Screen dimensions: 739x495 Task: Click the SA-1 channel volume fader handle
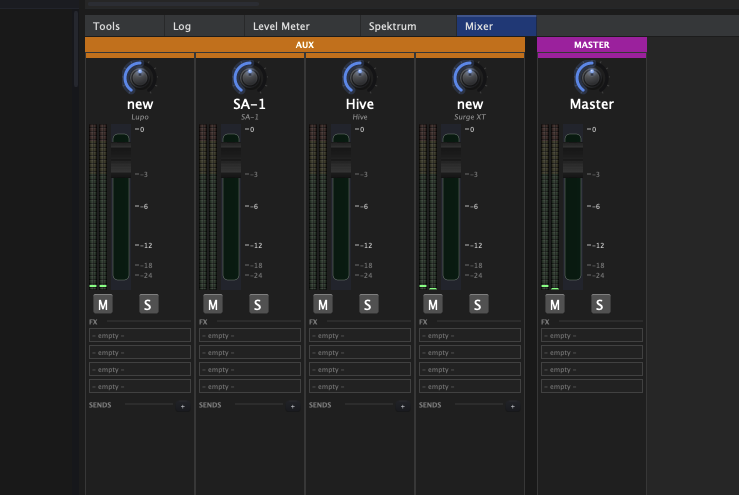(x=231, y=160)
